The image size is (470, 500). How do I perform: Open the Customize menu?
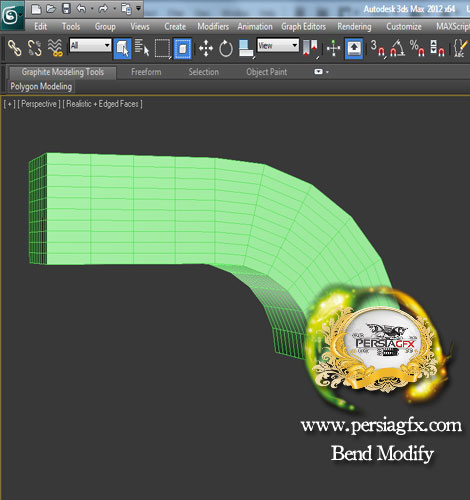(x=404, y=26)
